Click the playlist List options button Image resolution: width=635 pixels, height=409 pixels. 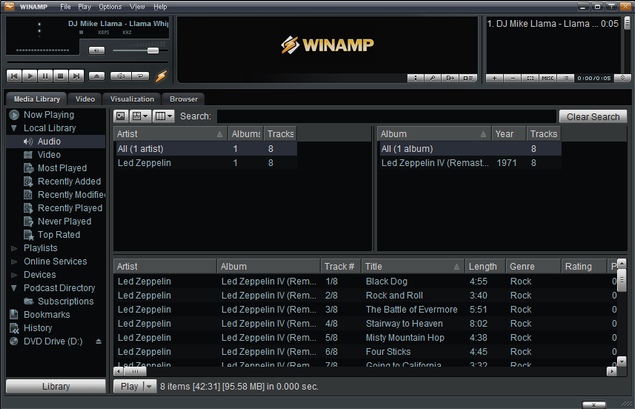tap(566, 78)
